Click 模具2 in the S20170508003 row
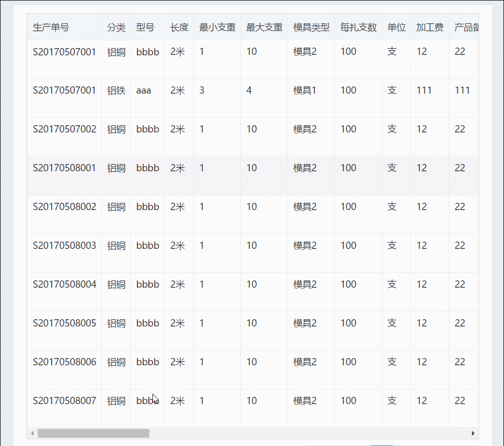The width and height of the screenshot is (504, 446). [305, 246]
